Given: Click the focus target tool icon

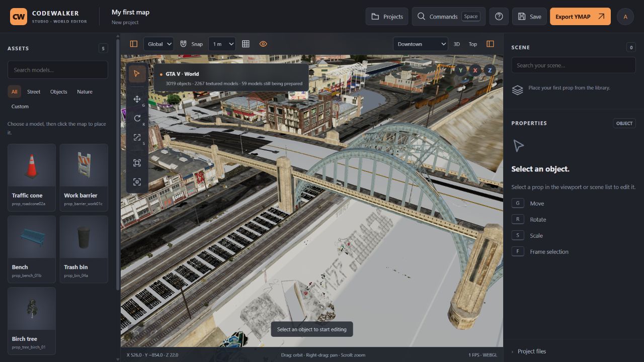Looking at the screenshot, I should click(x=137, y=182).
